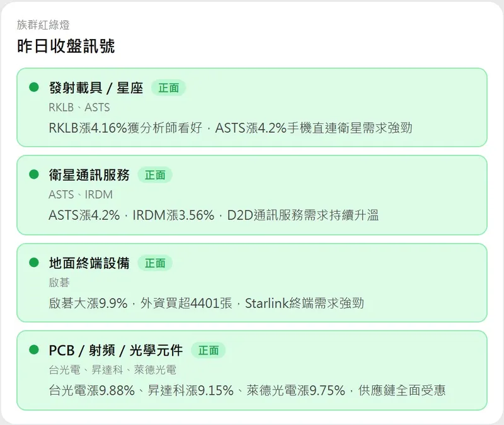Click the 昨日收盤訊號 heading
This screenshot has width=504, height=425.
(66, 46)
